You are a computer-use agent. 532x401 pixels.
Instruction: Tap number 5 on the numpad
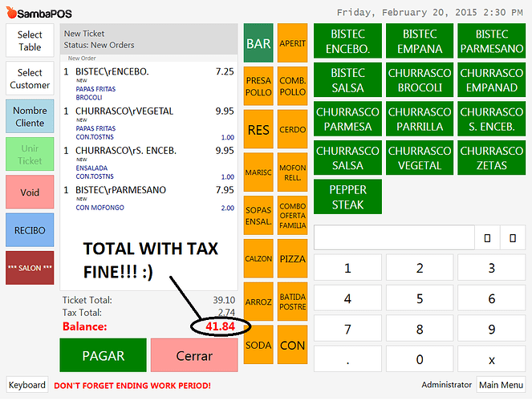tap(420, 298)
